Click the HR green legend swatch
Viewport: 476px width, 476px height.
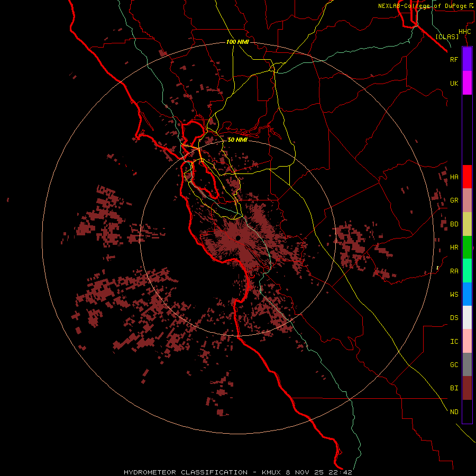[x=467, y=248]
